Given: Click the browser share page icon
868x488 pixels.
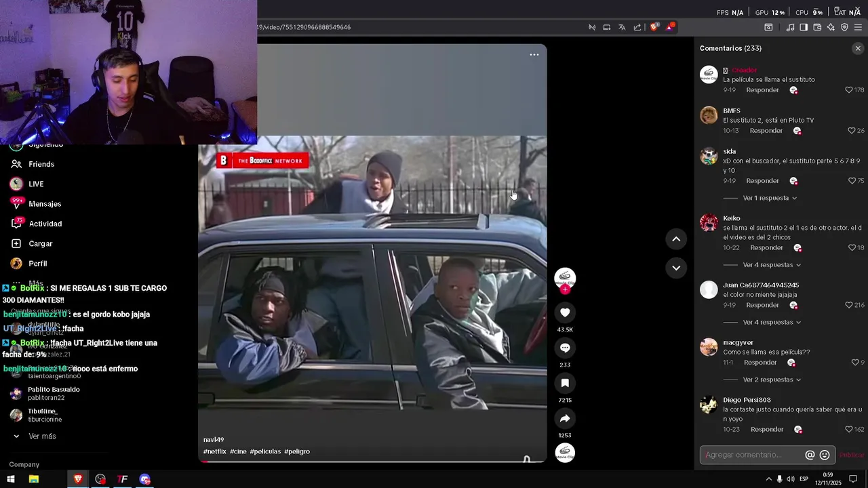Looking at the screenshot, I should point(637,27).
